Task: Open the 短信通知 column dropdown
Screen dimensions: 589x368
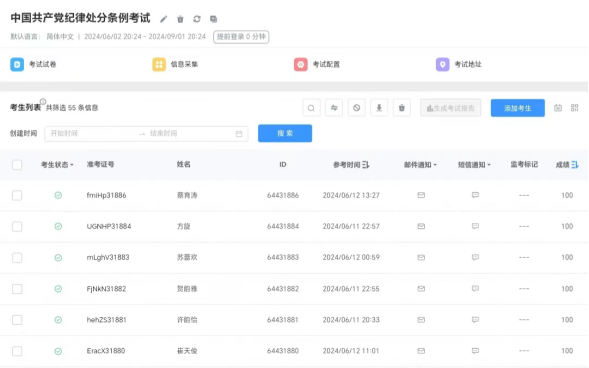Action: (x=474, y=165)
